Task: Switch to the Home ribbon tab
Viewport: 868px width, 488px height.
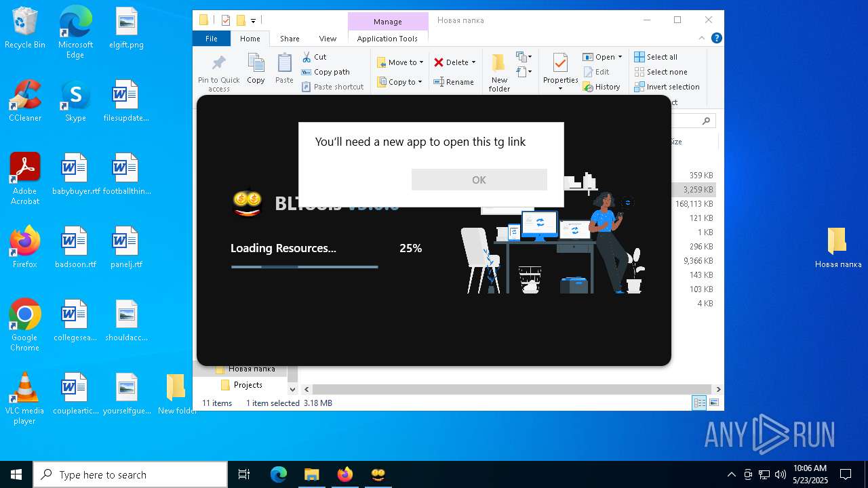Action: click(250, 39)
